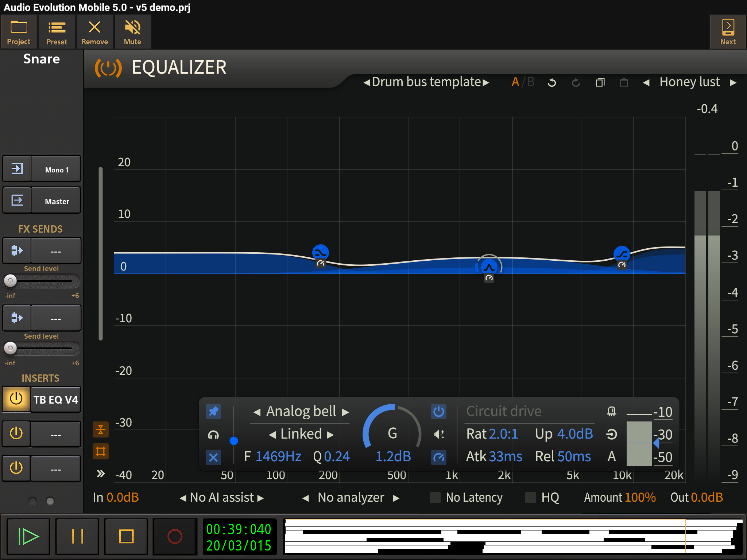Adjust the first Send level slider
Screen dimensions: 747x560
tap(41, 281)
